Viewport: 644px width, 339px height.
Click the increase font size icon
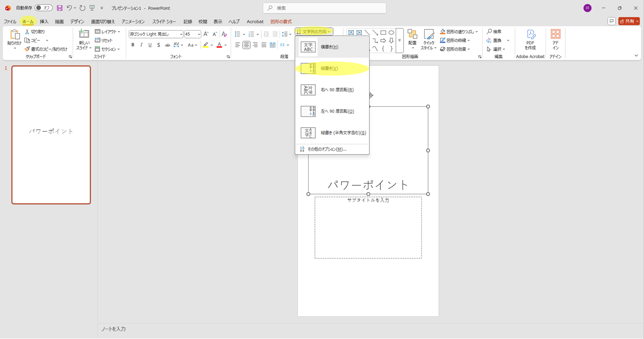click(206, 34)
